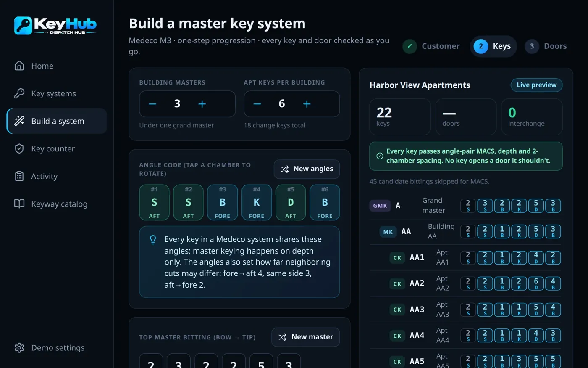Open the Key counter page
This screenshot has width=588, height=368.
57,148
